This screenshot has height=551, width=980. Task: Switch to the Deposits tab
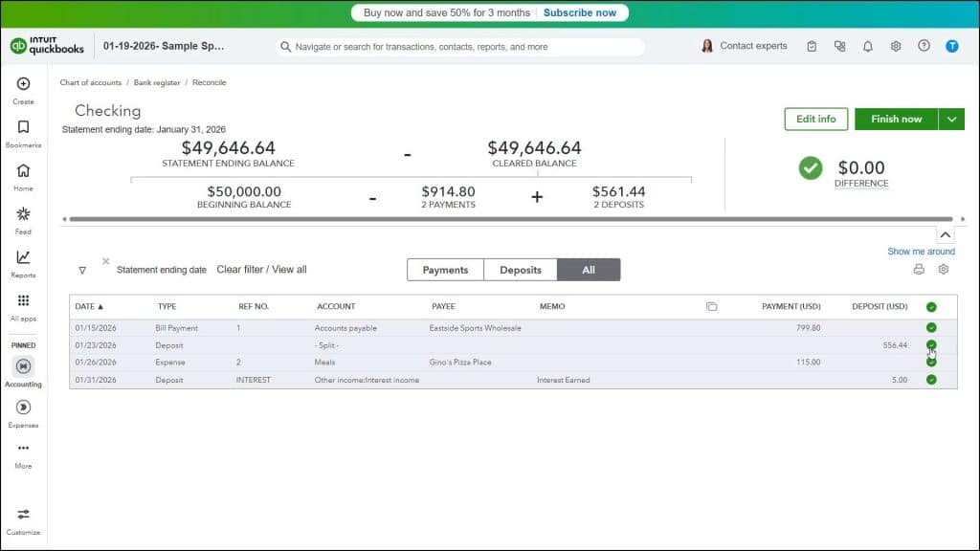click(x=520, y=270)
